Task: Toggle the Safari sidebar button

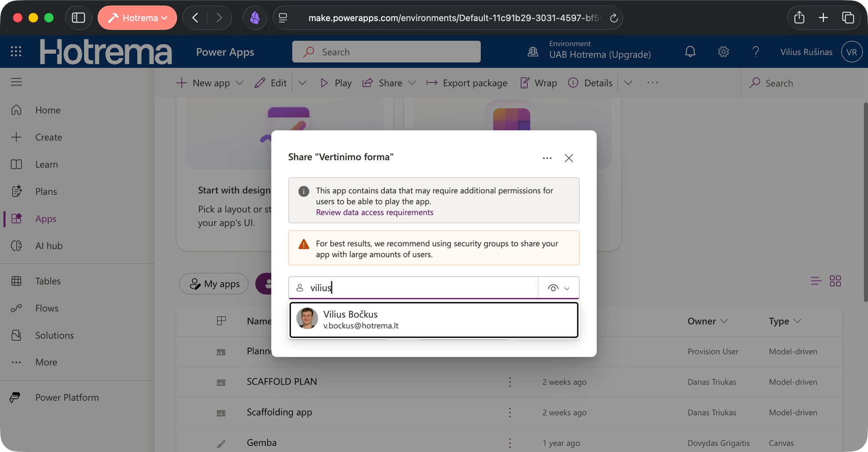Action: point(78,18)
